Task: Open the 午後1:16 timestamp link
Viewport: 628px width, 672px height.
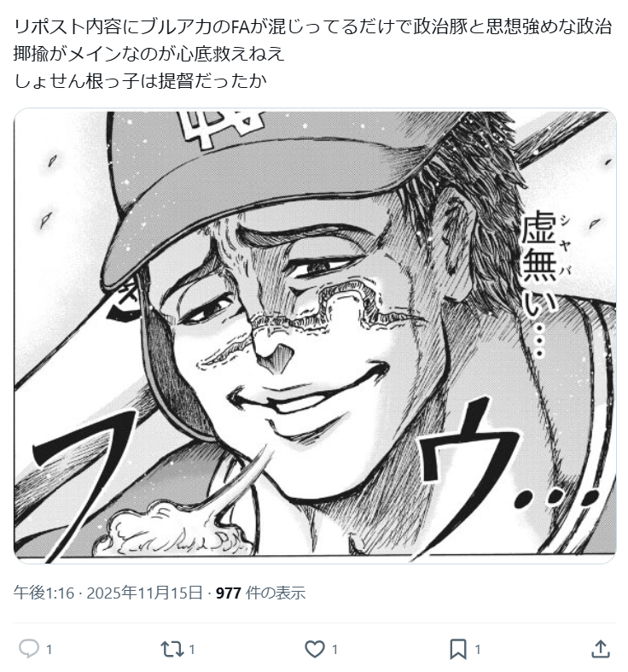Action: [44, 593]
